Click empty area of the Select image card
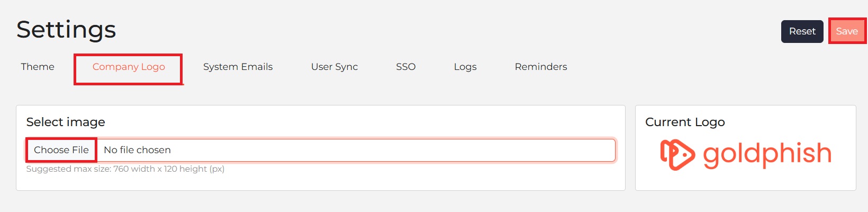This screenshot has width=868, height=212. pos(423,178)
